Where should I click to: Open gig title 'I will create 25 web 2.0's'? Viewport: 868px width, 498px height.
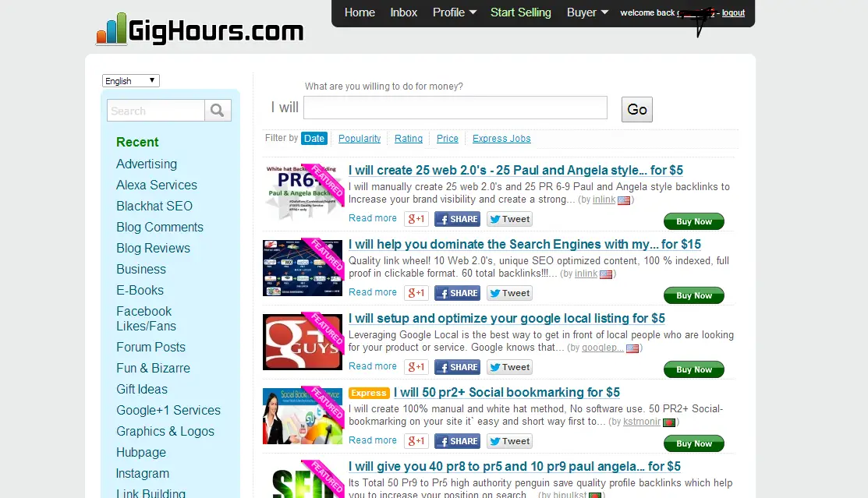(515, 171)
